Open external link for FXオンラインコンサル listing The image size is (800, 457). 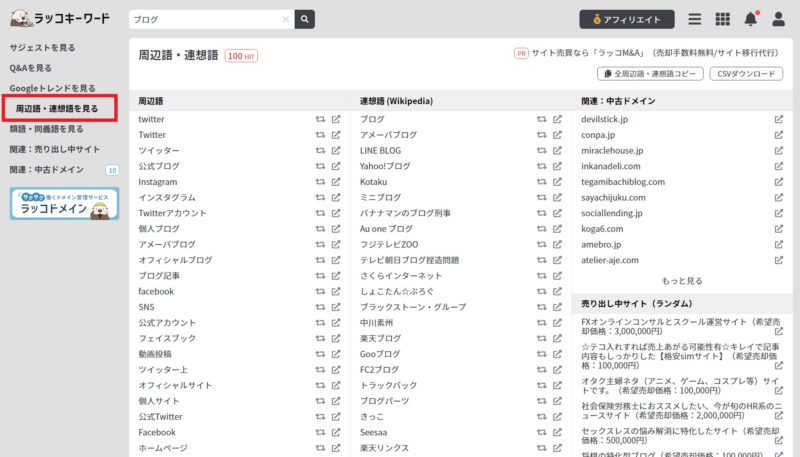(779, 332)
